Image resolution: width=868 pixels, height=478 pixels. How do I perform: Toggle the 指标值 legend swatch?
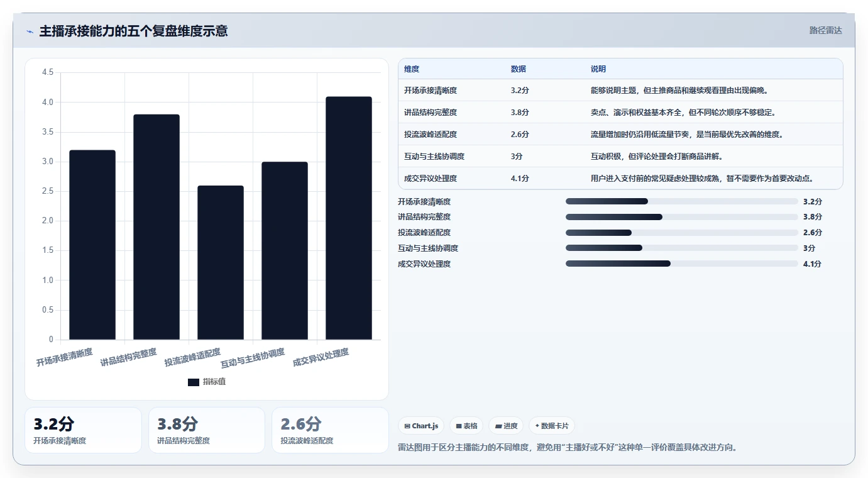coord(194,382)
